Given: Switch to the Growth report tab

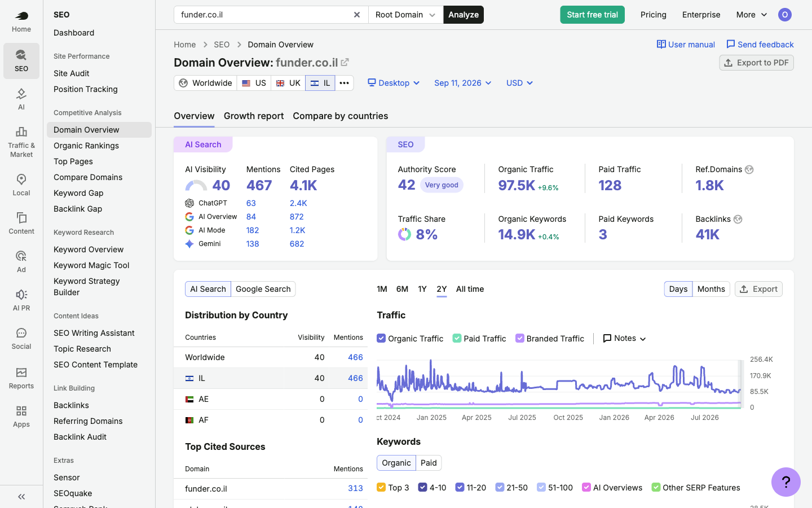Looking at the screenshot, I should coord(254,116).
